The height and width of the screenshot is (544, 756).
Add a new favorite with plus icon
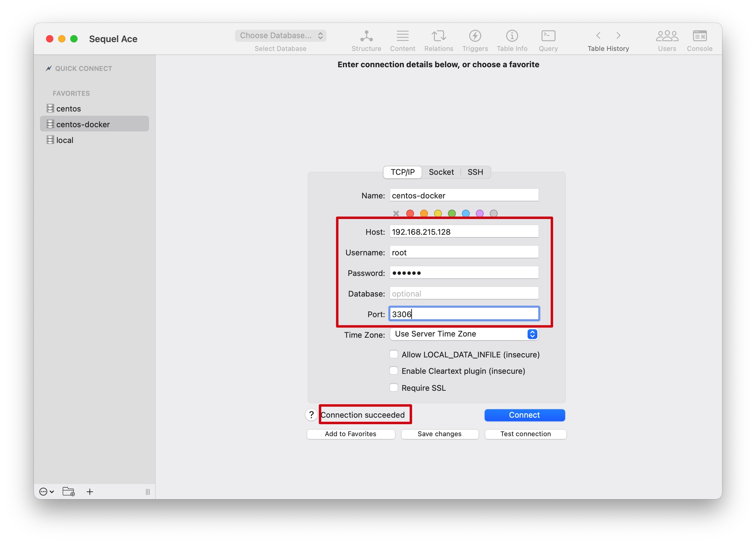90,492
